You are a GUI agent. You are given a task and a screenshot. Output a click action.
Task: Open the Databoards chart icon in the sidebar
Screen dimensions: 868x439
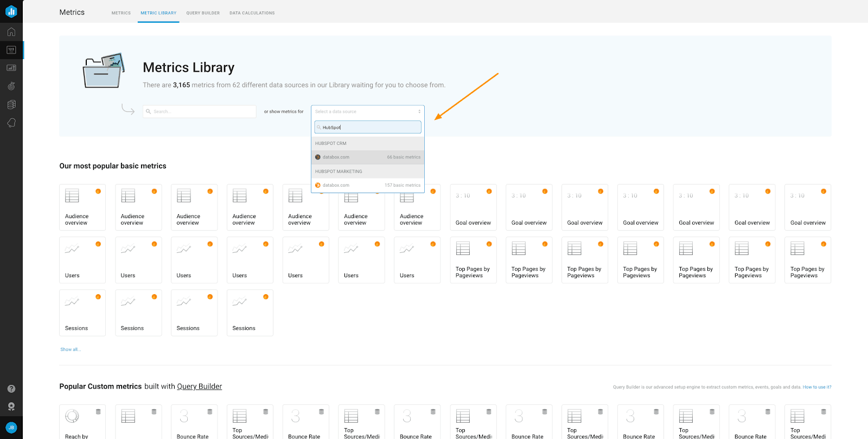point(11,68)
